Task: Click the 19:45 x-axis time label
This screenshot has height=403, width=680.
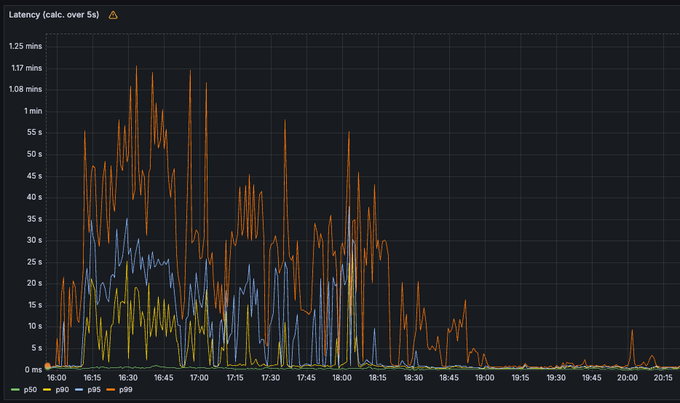Action: point(592,378)
